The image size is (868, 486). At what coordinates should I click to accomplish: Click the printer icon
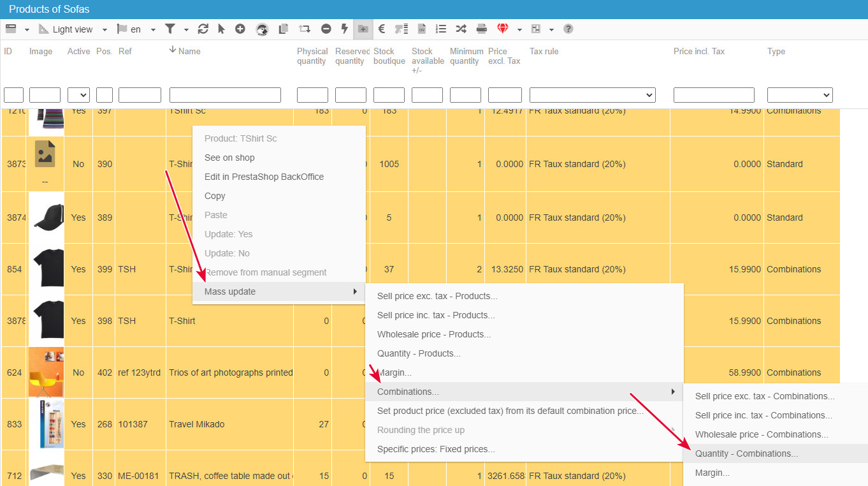[482, 29]
